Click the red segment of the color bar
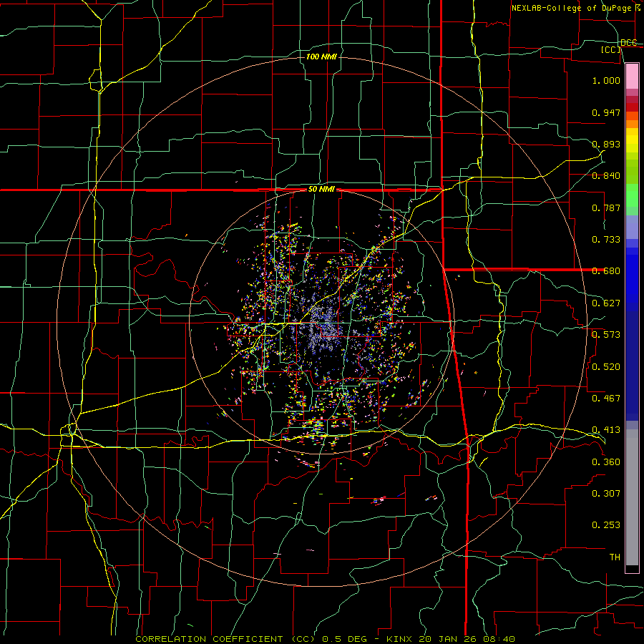This screenshot has width=644, height=644. [632, 107]
